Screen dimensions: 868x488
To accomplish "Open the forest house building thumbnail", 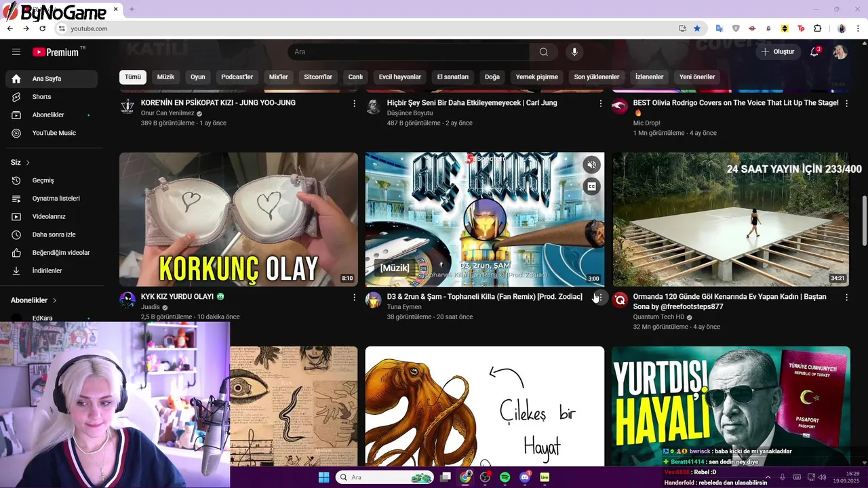I will coord(731,219).
